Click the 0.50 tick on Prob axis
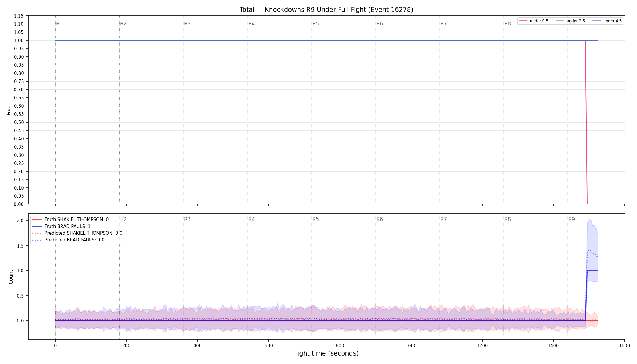This screenshot has height=364, width=637. coord(19,122)
